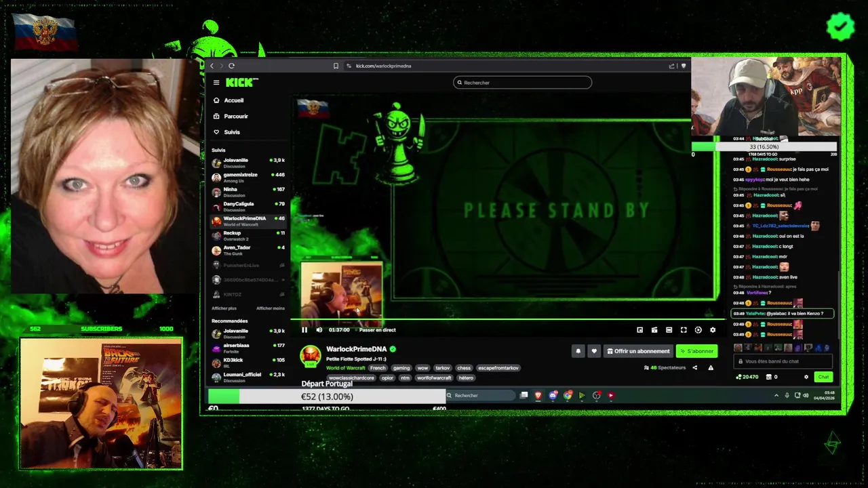Enter fullscreen in the player
868x488 pixels.
tap(684, 330)
